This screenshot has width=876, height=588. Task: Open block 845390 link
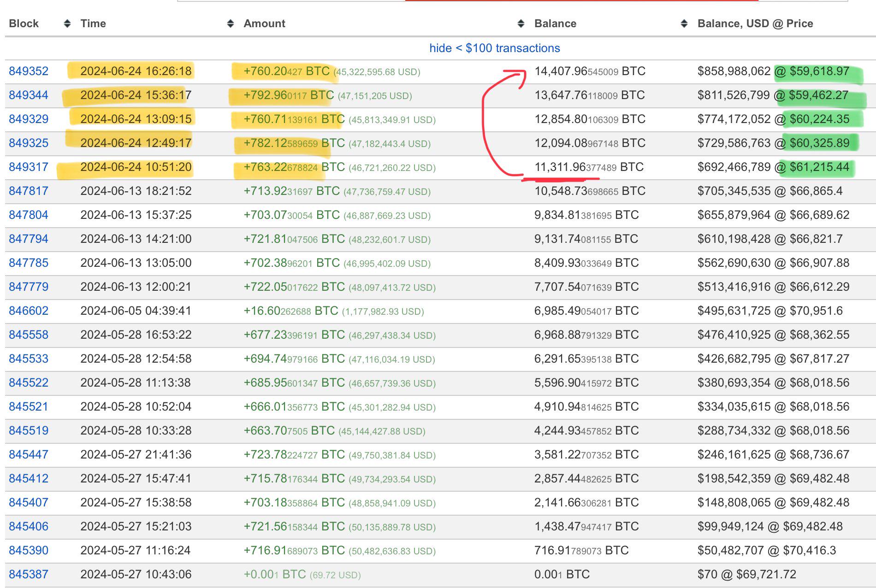tap(29, 551)
